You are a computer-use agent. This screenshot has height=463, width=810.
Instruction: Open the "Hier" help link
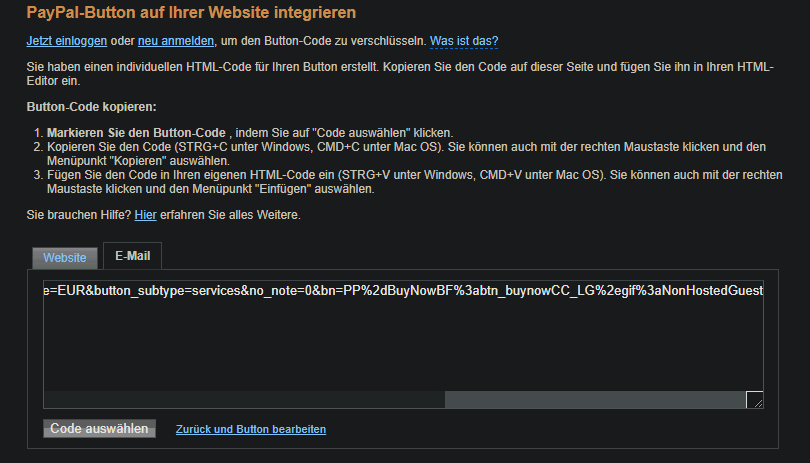pos(145,215)
